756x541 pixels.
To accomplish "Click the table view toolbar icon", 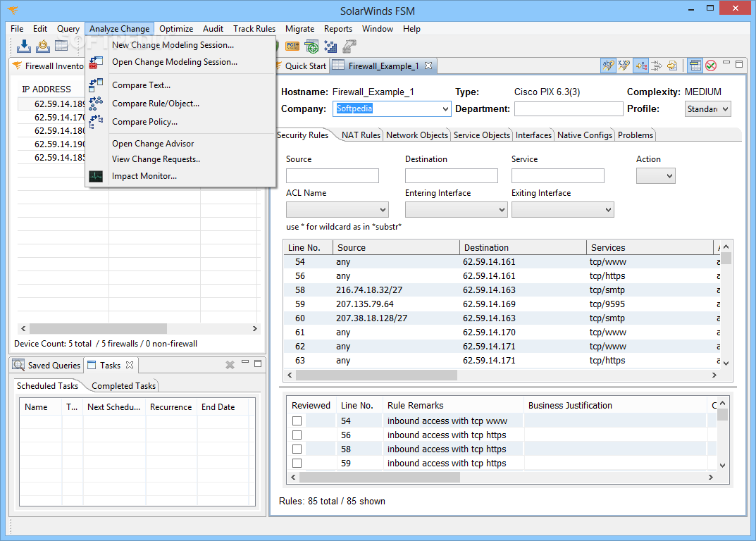I will (61, 46).
